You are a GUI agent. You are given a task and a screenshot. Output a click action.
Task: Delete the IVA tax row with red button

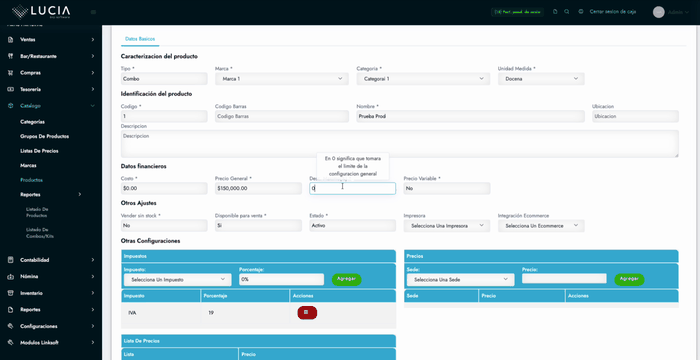click(x=307, y=313)
